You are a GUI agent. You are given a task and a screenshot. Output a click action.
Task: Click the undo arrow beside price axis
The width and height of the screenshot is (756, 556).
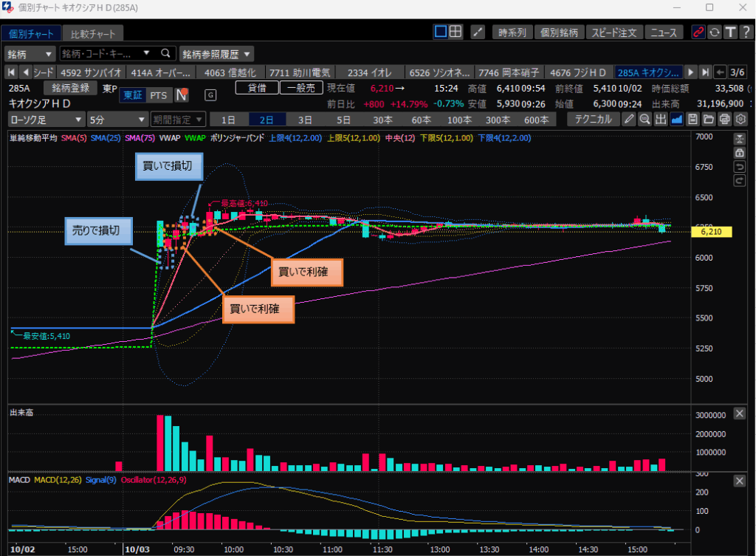tap(740, 167)
